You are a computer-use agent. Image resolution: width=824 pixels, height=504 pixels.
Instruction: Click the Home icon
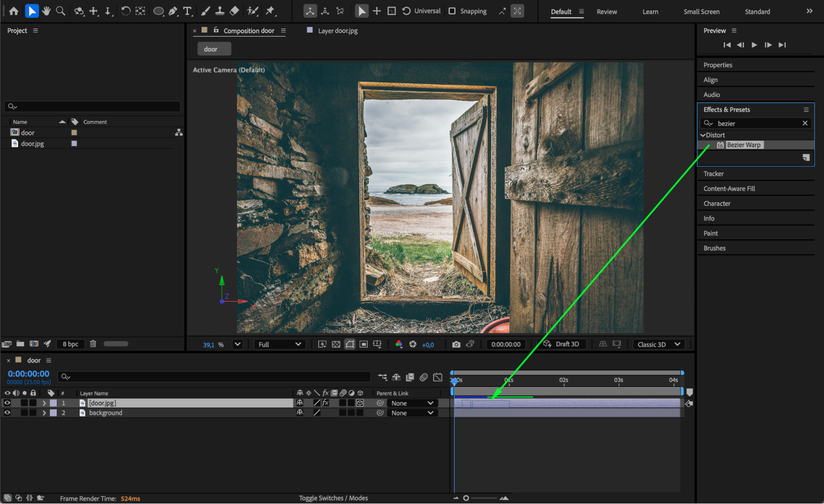tap(14, 11)
